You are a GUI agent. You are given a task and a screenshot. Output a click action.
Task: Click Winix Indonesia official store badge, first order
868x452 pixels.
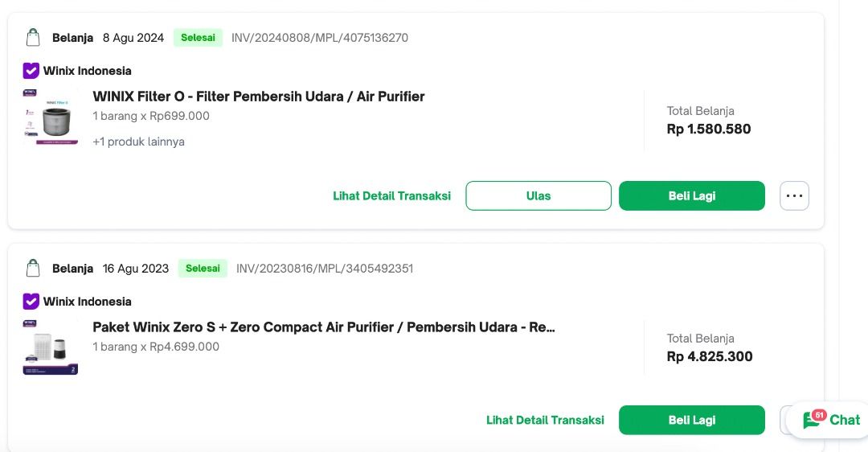point(31,71)
